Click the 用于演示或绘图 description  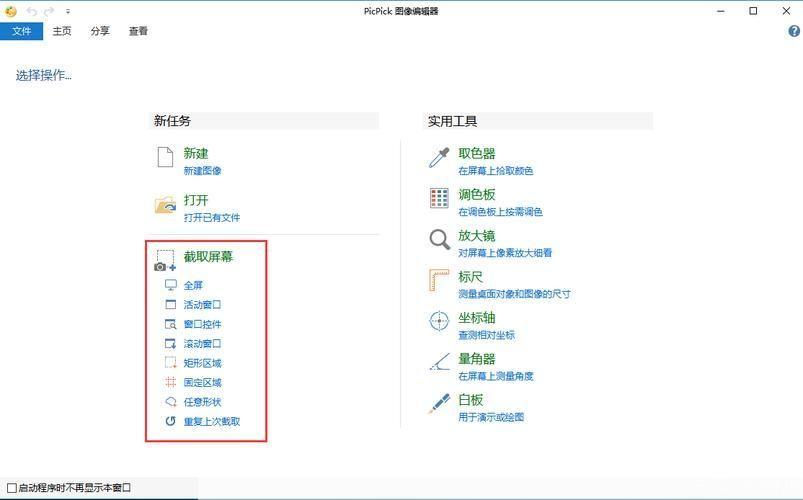click(491, 417)
